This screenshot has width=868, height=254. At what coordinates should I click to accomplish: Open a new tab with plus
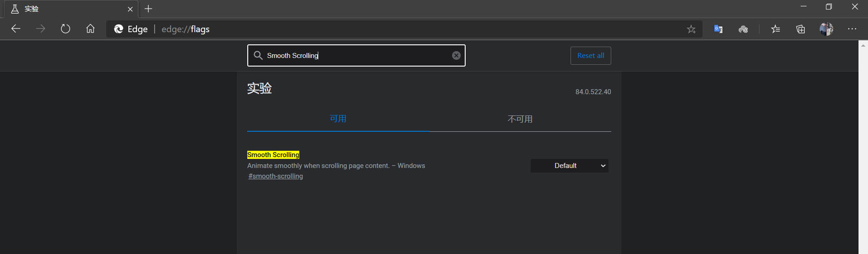[148, 9]
